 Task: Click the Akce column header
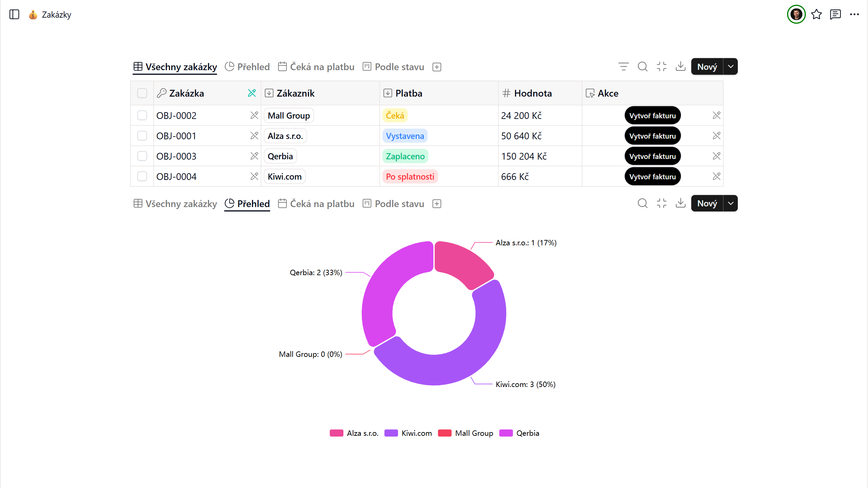coord(652,93)
